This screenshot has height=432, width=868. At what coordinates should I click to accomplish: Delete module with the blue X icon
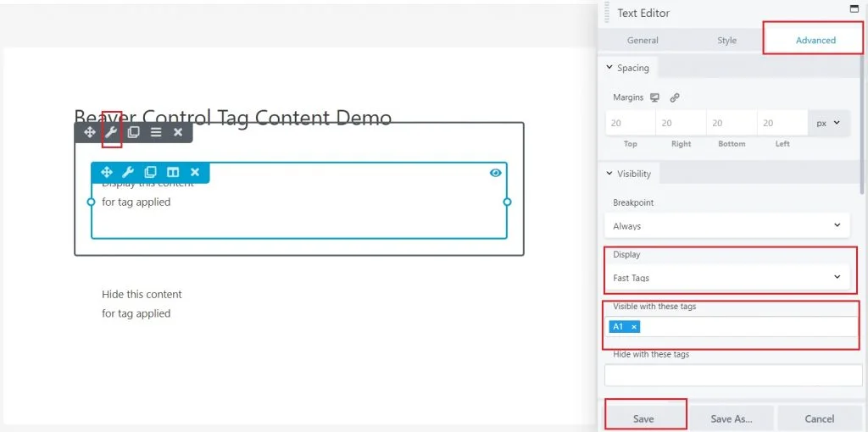point(195,172)
